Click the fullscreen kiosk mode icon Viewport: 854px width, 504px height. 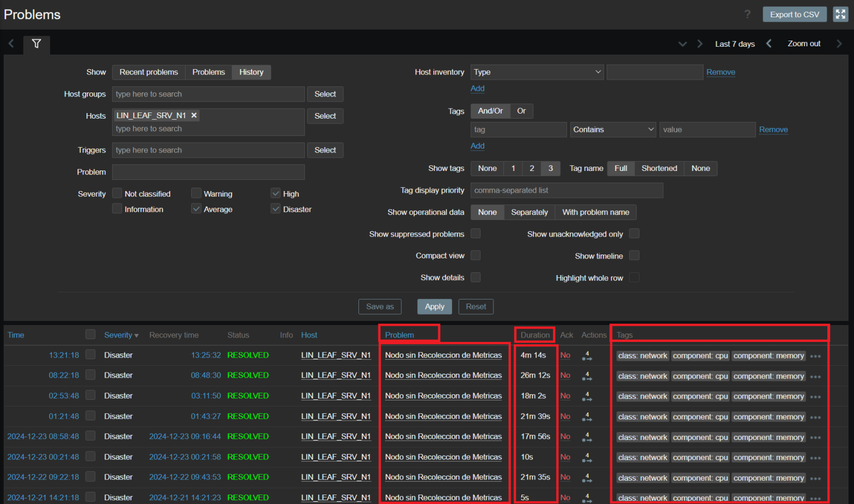(840, 14)
